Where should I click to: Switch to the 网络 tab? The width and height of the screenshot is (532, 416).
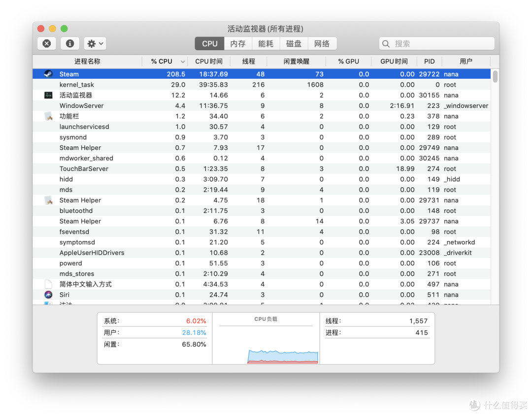(x=322, y=43)
